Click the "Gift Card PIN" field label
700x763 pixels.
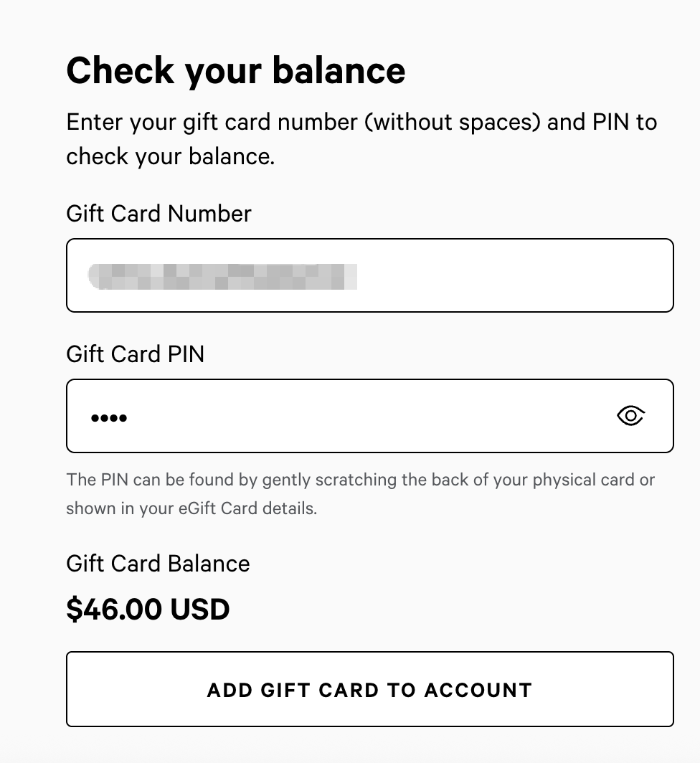(x=135, y=354)
